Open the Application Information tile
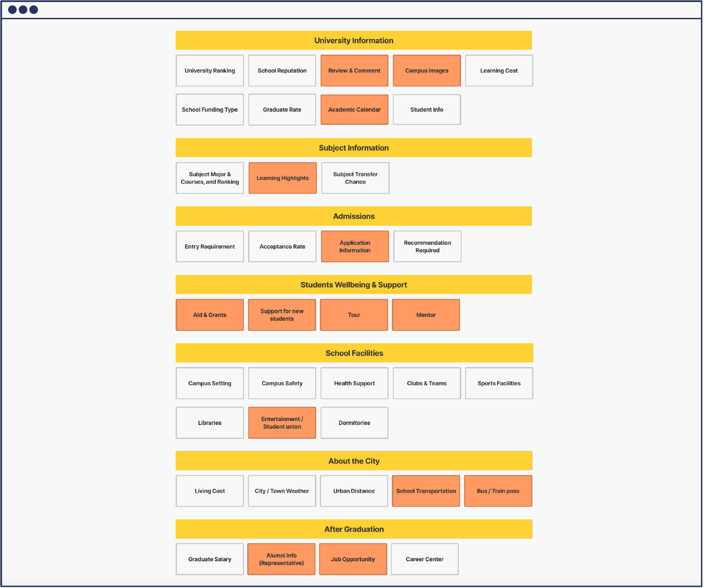 coord(355,246)
